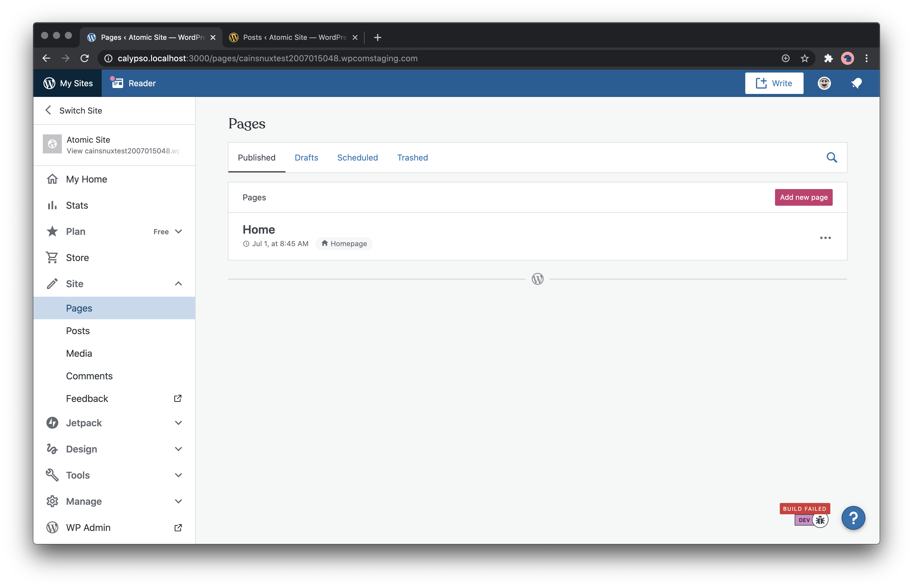The image size is (913, 588).
Task: Expand the Tools sidebar section
Action: point(178,475)
